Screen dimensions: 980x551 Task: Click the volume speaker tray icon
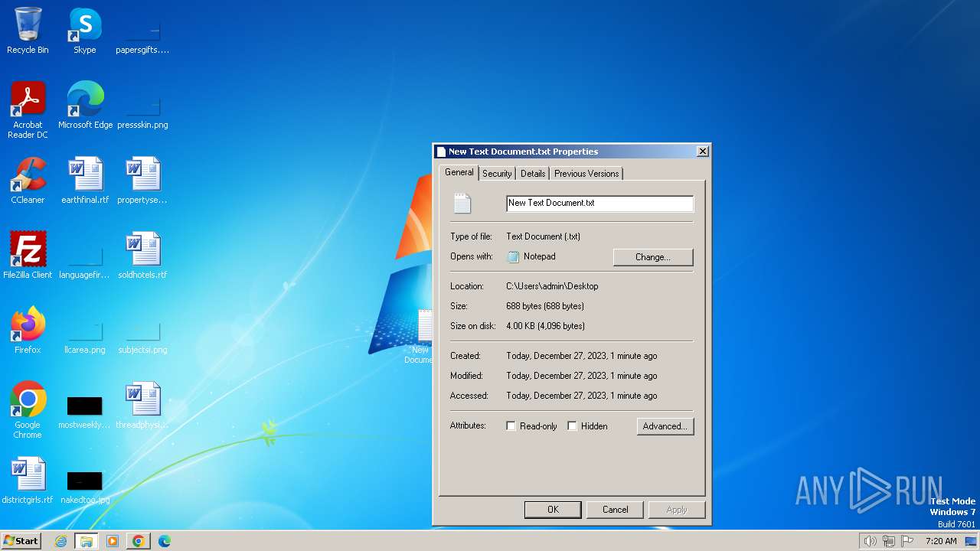[x=870, y=541]
